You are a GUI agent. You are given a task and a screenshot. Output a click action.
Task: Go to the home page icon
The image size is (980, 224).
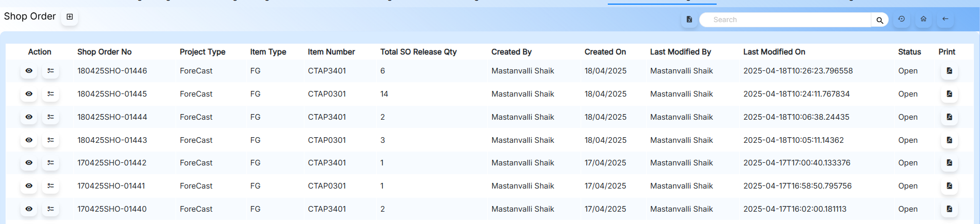924,19
